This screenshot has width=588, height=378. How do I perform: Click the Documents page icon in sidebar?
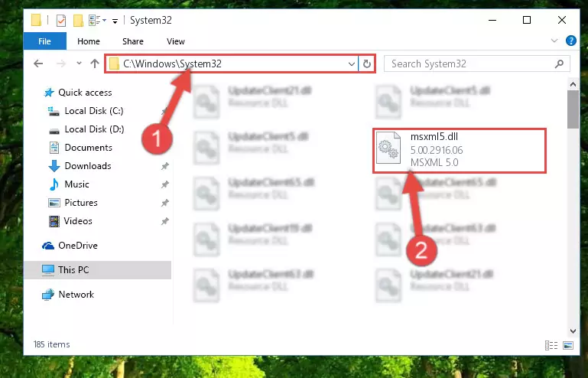[54, 148]
